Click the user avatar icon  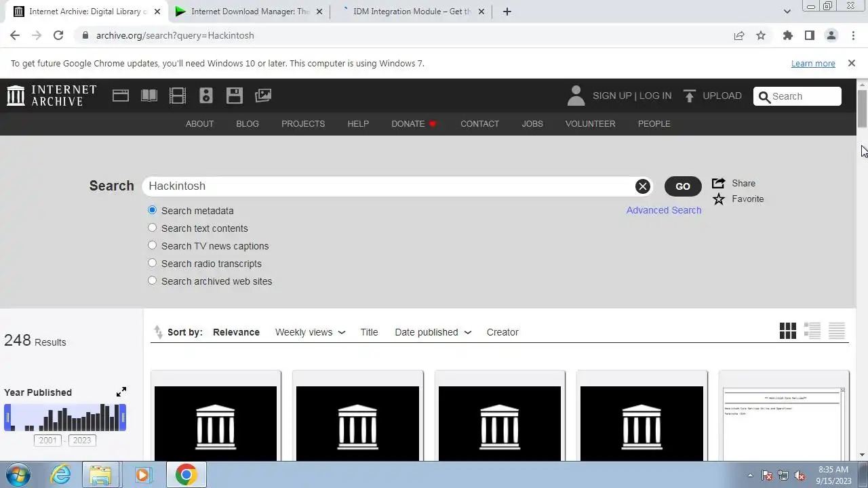click(576, 96)
